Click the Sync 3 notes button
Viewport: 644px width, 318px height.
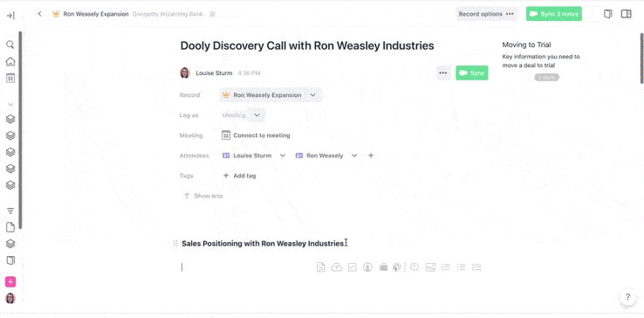click(553, 14)
